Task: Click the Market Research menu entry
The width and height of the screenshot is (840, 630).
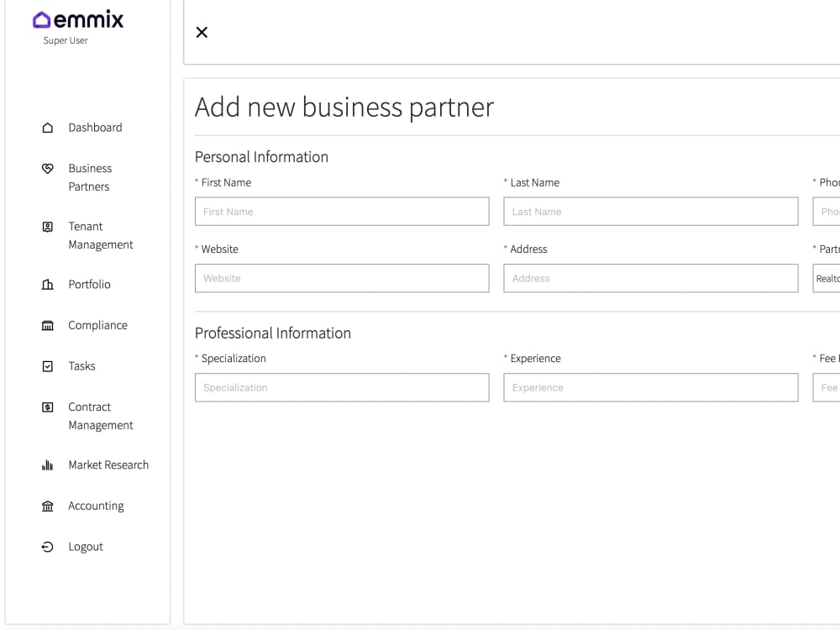Action: 108,465
